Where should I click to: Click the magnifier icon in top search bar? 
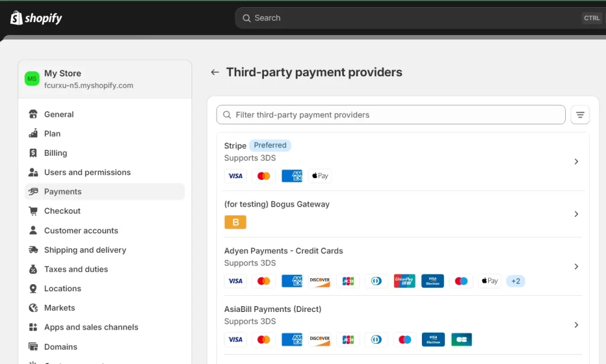[x=247, y=18]
